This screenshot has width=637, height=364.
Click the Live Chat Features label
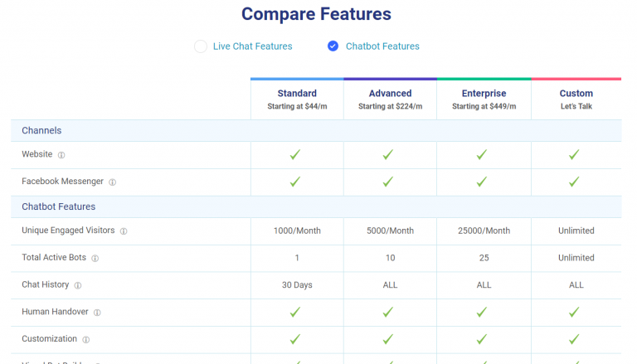[x=252, y=46]
